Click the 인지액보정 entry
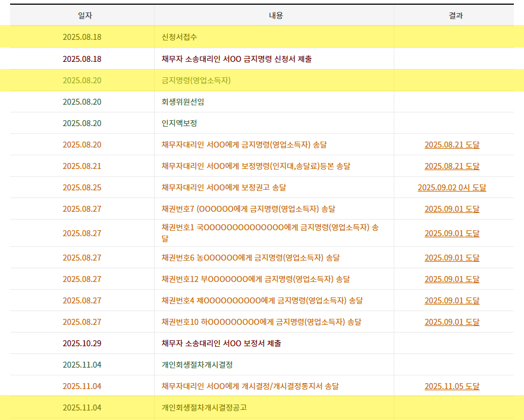 (179, 123)
